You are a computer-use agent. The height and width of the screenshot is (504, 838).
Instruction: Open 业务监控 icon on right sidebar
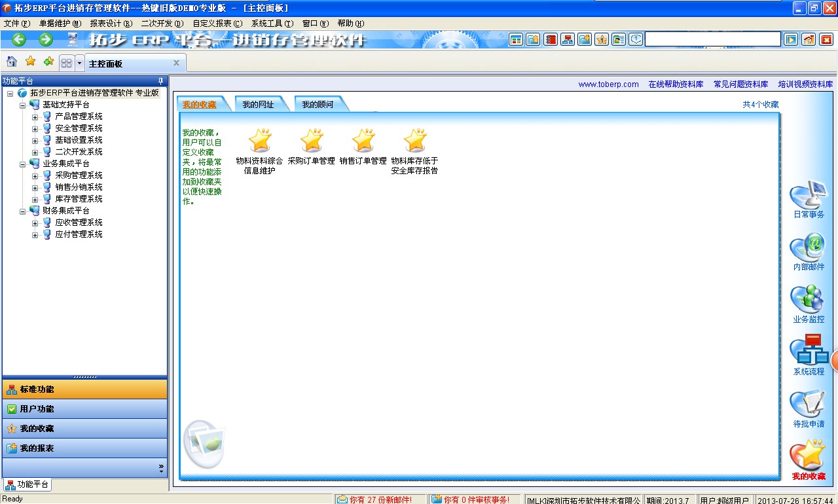[808, 304]
